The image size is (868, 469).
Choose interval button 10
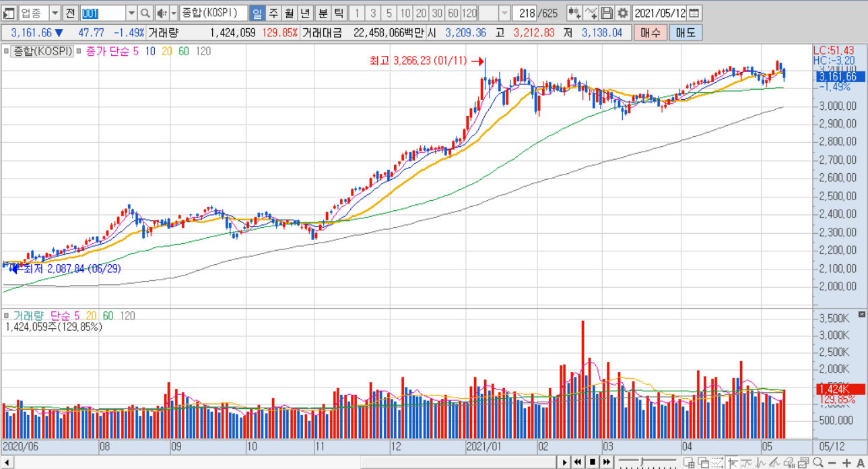coord(405,13)
